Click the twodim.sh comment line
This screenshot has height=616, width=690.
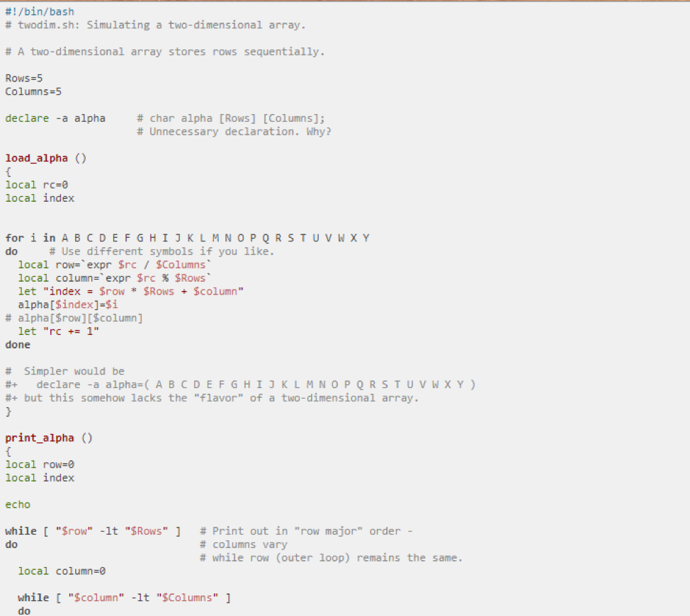pos(155,25)
